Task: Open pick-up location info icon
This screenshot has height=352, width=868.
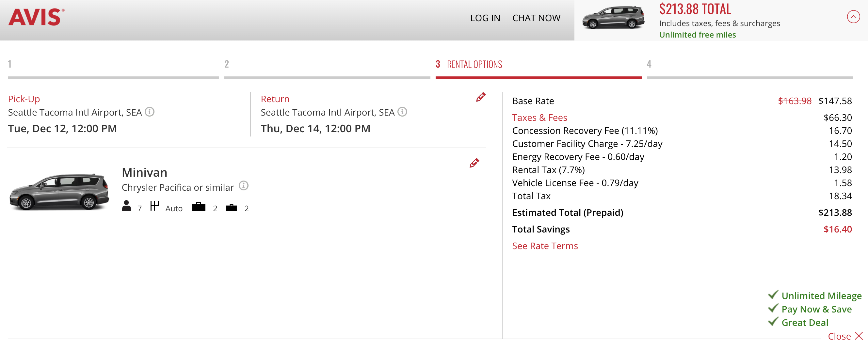Action: [x=150, y=112]
